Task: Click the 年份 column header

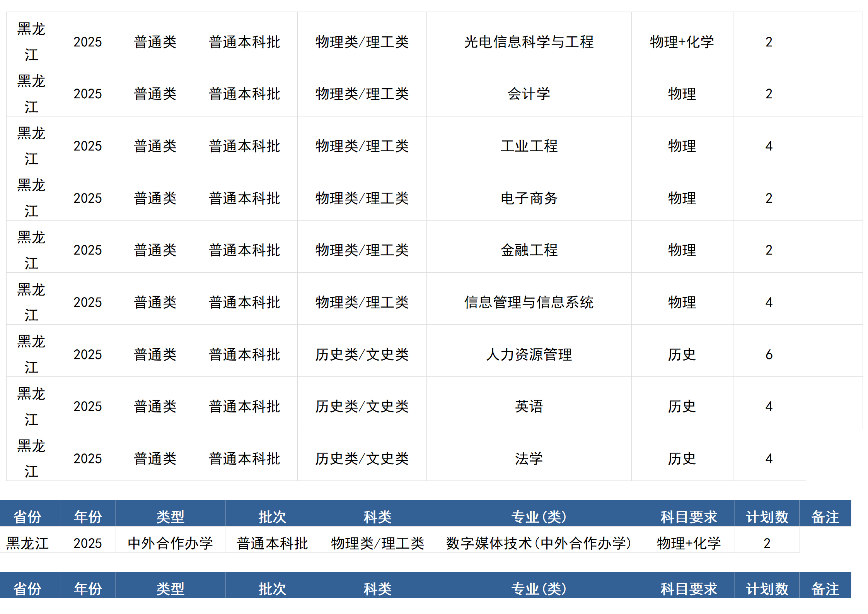Action: coord(88,515)
